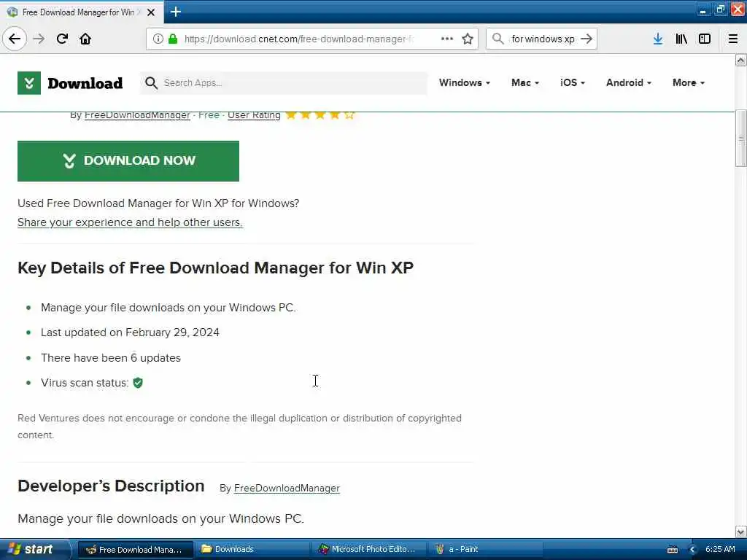Open the FreeDownloadManager link near rating
Viewport: 747px width, 560px height.
pyautogui.click(x=137, y=115)
